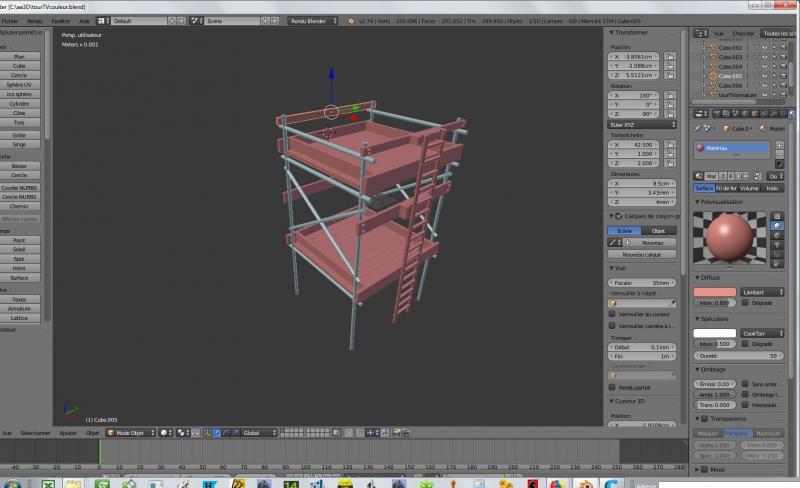Viewport: 800px width, 488px height.
Task: Open the Euler XYZ rotation mode dropdown
Action: [x=643, y=125]
